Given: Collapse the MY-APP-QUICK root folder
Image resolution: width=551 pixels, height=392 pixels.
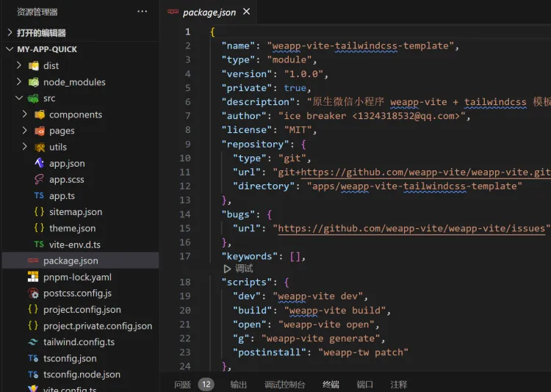Looking at the screenshot, I should (x=10, y=49).
